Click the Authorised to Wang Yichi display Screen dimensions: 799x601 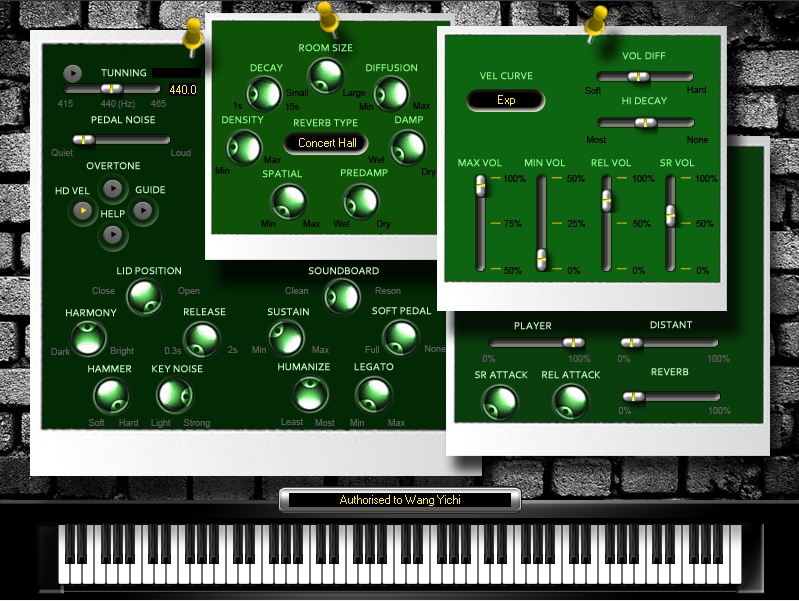pos(400,500)
